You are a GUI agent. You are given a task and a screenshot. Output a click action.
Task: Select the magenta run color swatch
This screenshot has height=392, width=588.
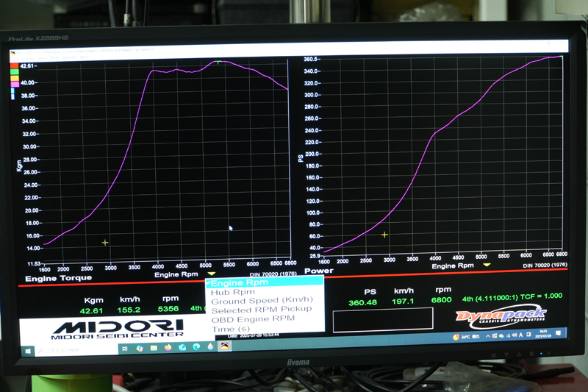pos(15,84)
